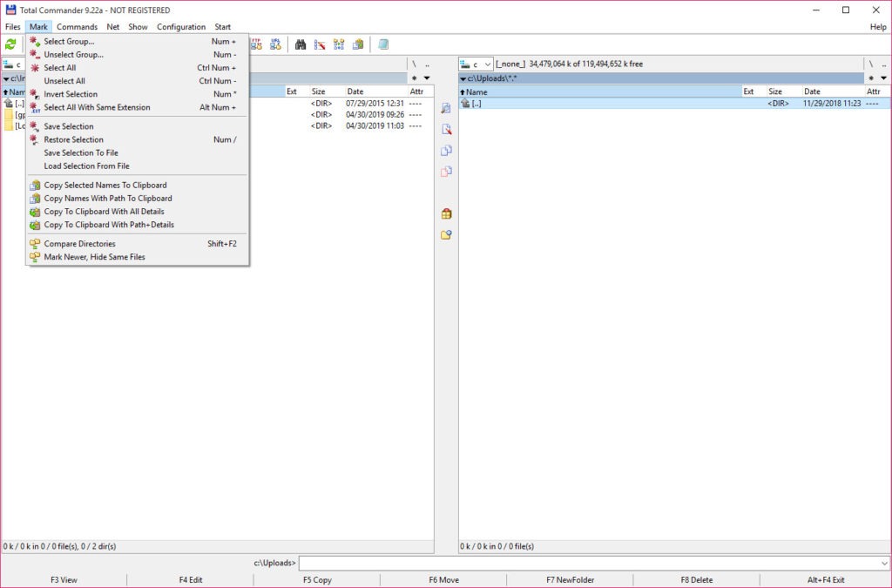Image resolution: width=892 pixels, height=588 pixels.
Task: Choose Save Selection To File
Action: [137, 152]
